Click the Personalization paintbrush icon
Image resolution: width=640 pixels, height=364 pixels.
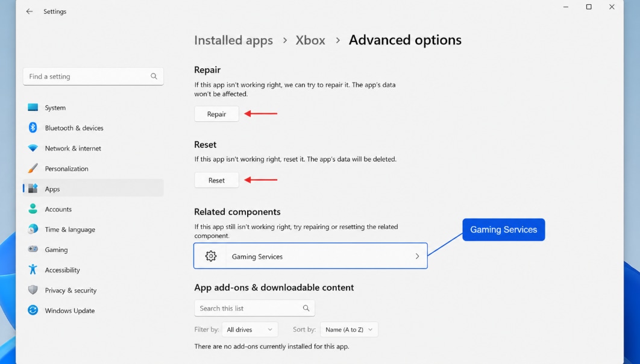pyautogui.click(x=33, y=168)
